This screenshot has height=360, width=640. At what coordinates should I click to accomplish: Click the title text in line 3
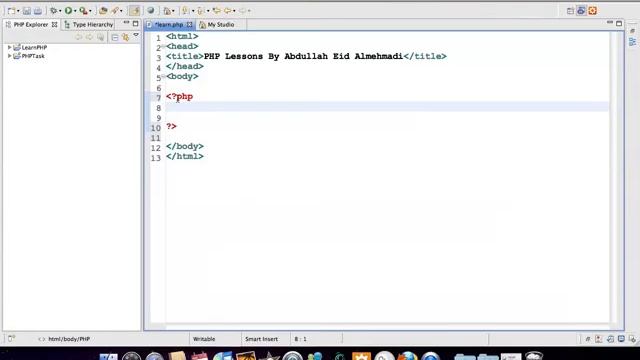tap(303, 56)
